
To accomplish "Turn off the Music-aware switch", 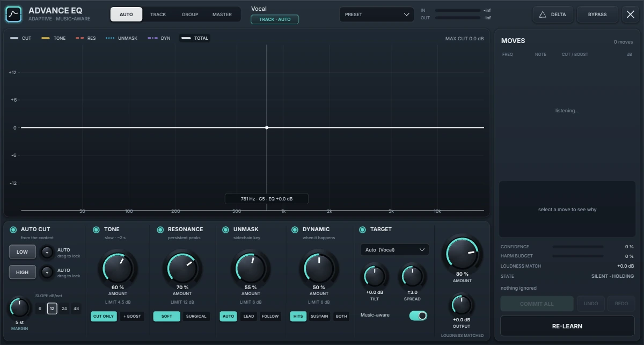I will click(x=419, y=315).
